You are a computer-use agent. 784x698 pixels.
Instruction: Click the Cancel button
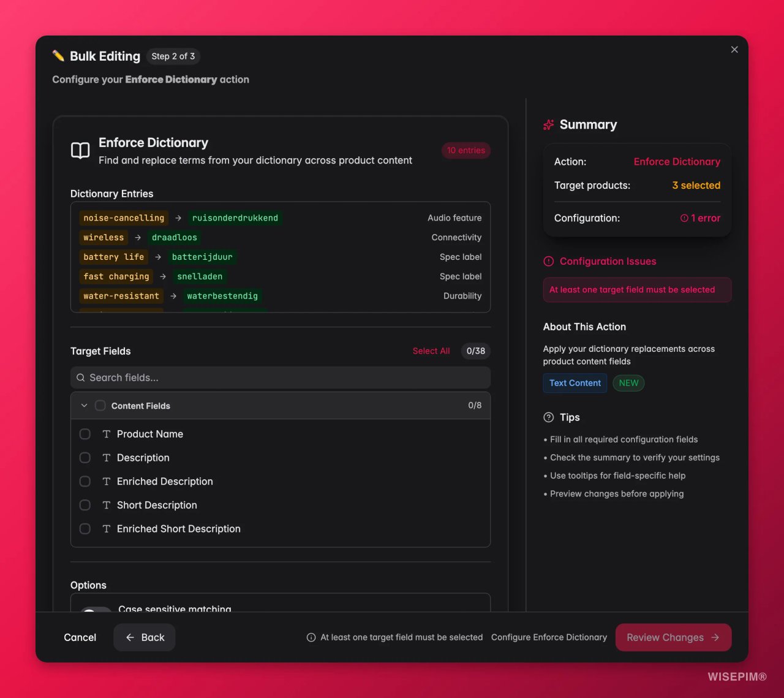[80, 637]
